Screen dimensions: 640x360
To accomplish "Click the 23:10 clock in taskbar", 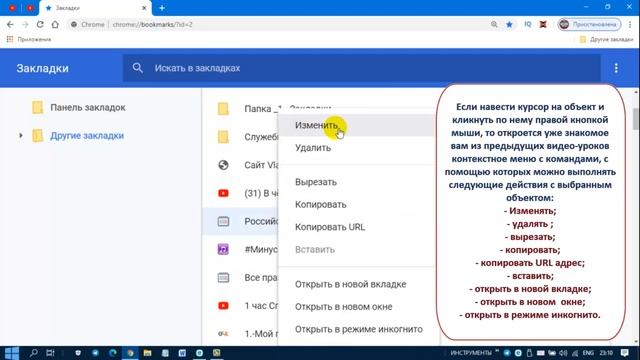I will click(606, 353).
